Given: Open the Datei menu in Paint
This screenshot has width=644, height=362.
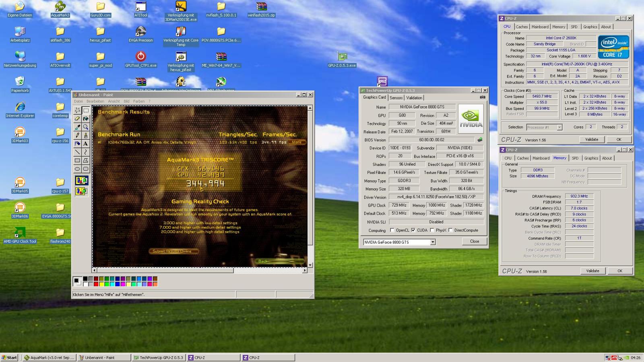Looking at the screenshot, I should point(78,101).
